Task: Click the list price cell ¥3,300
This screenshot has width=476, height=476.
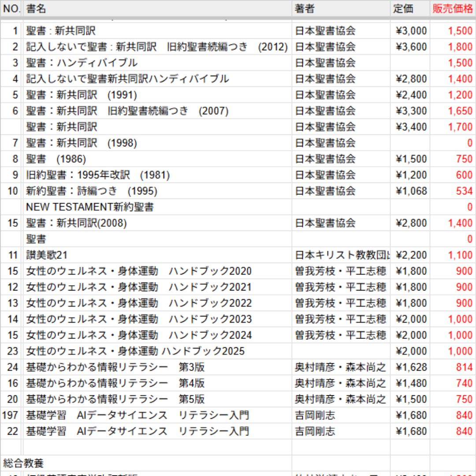Action: (x=410, y=111)
